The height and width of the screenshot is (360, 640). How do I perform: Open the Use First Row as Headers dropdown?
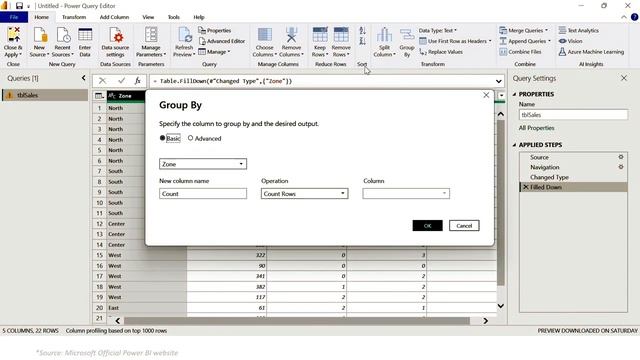click(455, 41)
